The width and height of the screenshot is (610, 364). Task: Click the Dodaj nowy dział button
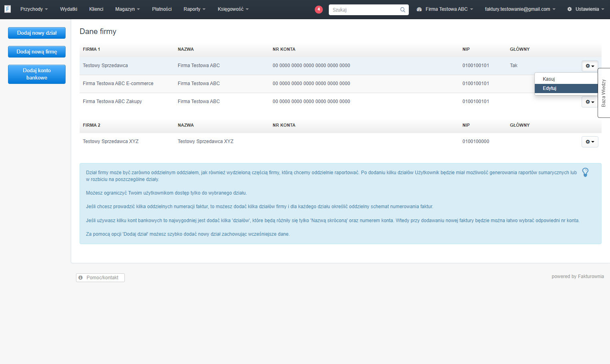pos(37,33)
